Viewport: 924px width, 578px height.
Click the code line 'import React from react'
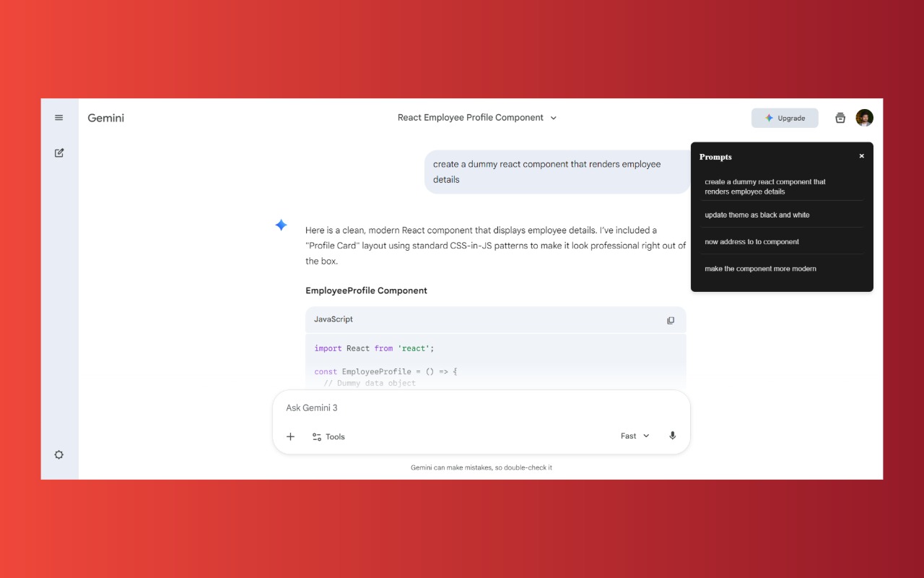374,348
